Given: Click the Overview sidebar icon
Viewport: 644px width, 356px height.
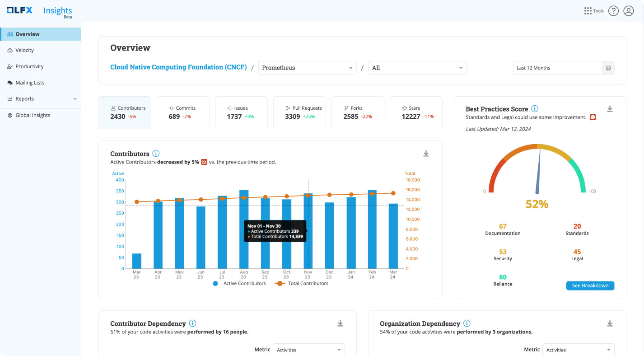Looking at the screenshot, I should tap(10, 34).
